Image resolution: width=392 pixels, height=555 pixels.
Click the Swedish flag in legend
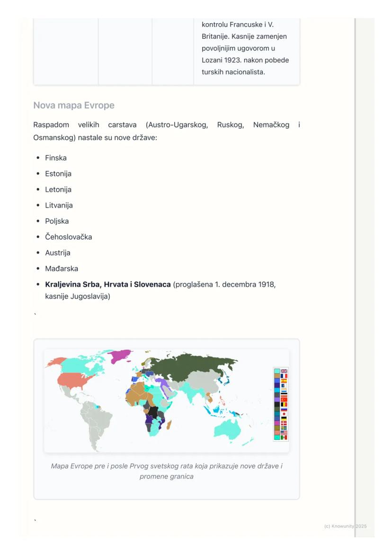[x=284, y=428]
